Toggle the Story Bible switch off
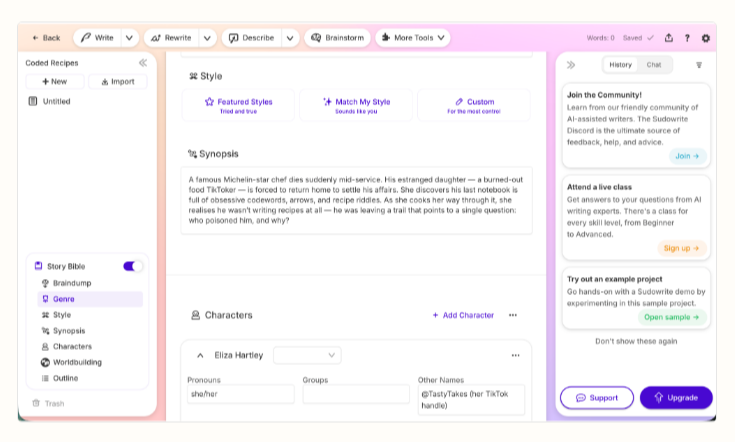This screenshot has width=735, height=442. pyautogui.click(x=133, y=266)
